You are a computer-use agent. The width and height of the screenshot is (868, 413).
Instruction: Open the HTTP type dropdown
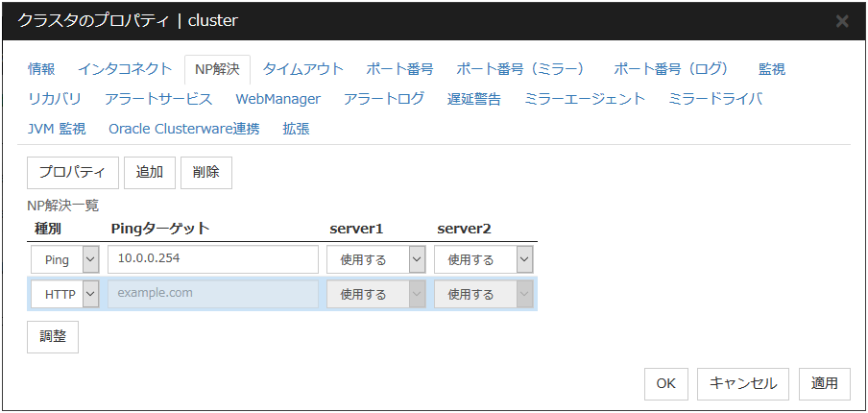64,294
